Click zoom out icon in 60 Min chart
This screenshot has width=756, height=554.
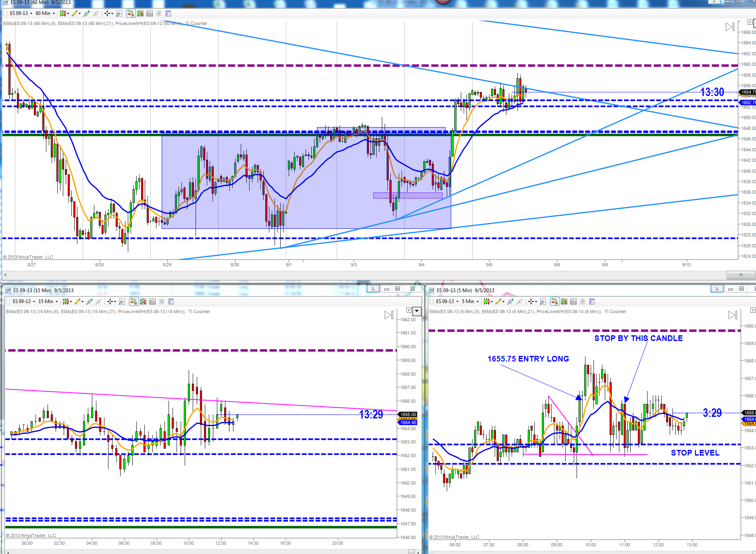[96, 13]
